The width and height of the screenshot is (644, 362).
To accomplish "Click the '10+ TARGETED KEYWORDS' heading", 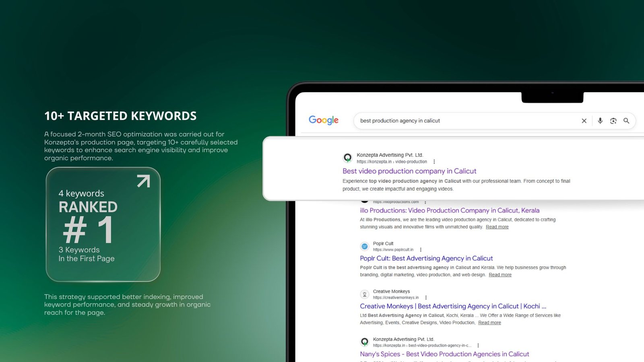I will [x=120, y=116].
